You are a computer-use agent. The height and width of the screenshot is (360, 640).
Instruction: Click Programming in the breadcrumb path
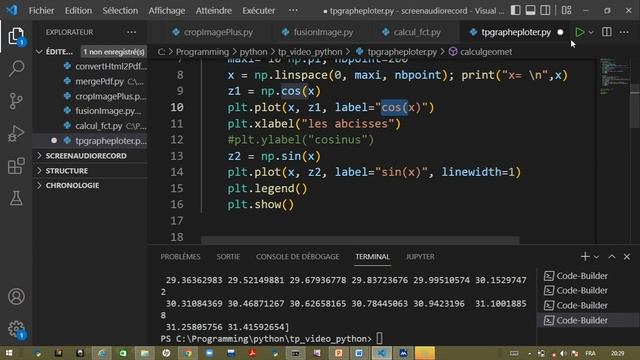202,52
